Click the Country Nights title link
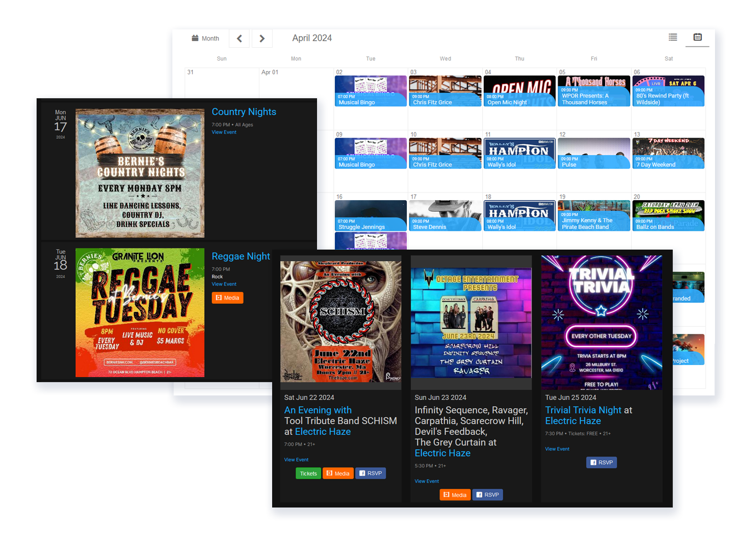756x543 pixels. pos(244,111)
